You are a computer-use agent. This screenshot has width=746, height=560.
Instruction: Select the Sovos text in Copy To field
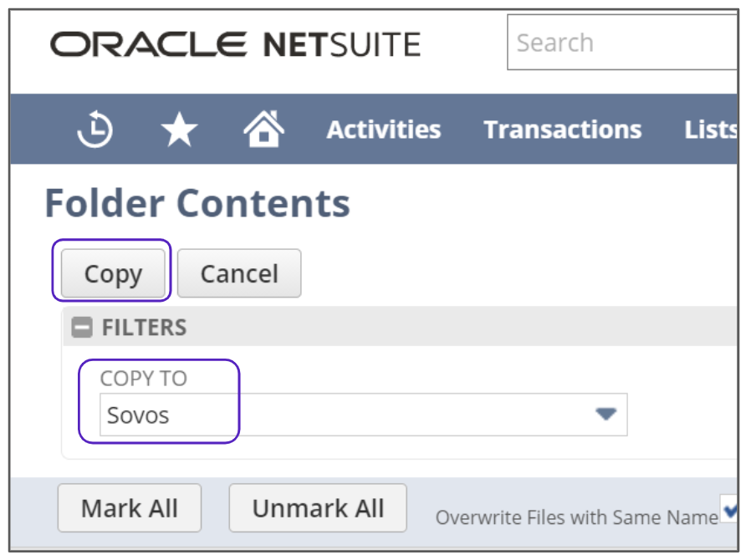pyautogui.click(x=138, y=415)
